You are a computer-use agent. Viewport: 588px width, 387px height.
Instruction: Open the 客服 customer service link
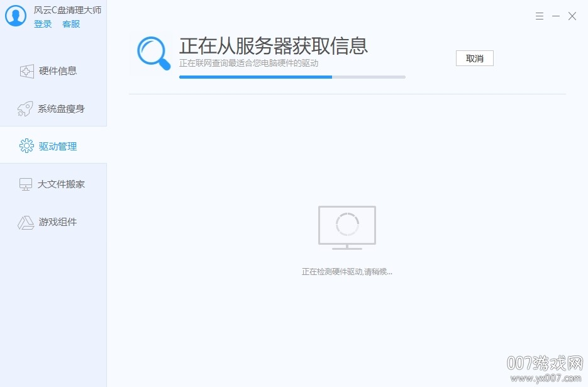pos(70,24)
